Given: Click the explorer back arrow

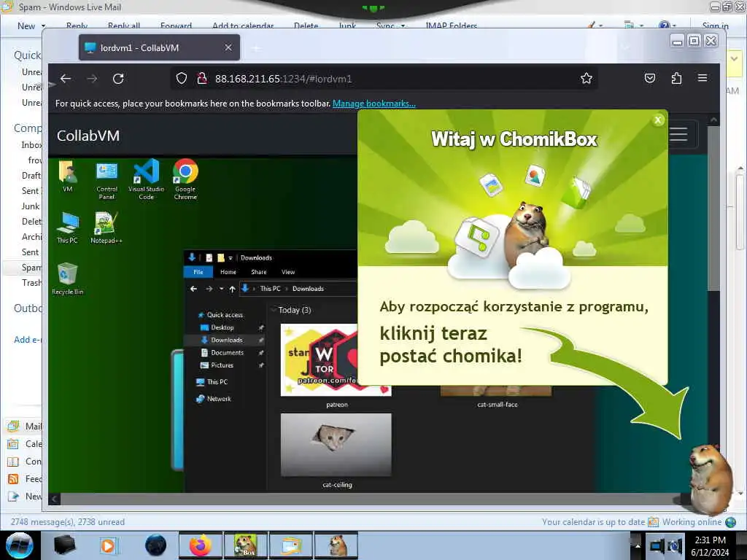Looking at the screenshot, I should click(193, 289).
